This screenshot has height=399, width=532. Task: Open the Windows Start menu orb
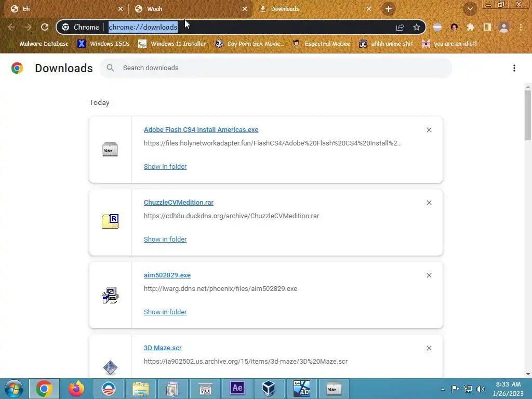pyautogui.click(x=14, y=389)
